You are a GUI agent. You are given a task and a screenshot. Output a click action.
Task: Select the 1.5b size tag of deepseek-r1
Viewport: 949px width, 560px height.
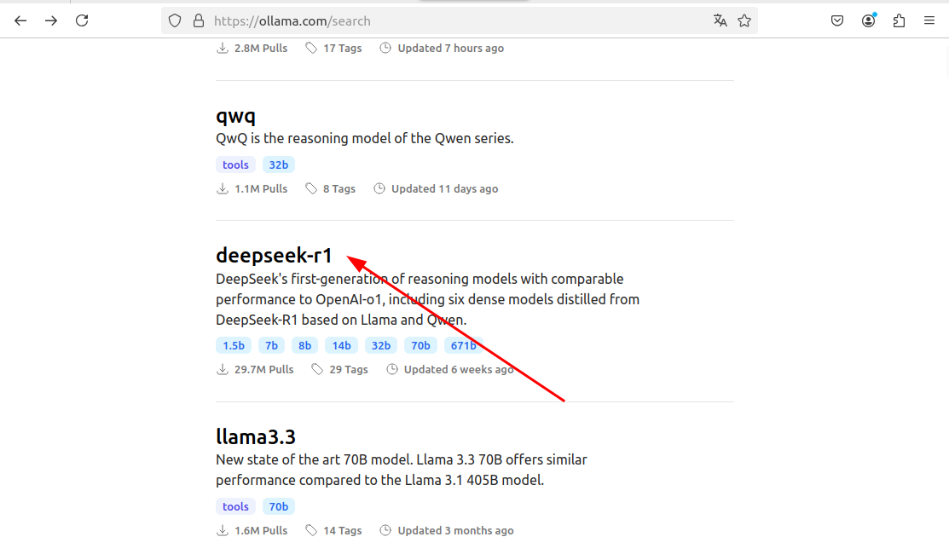point(234,345)
